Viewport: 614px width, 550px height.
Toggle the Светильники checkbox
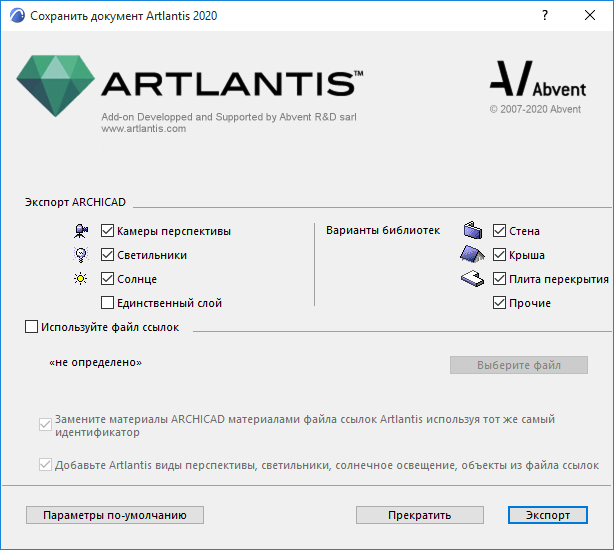(107, 255)
